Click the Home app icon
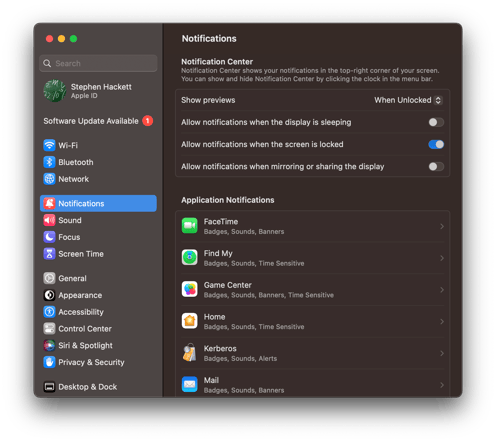 pos(190,321)
